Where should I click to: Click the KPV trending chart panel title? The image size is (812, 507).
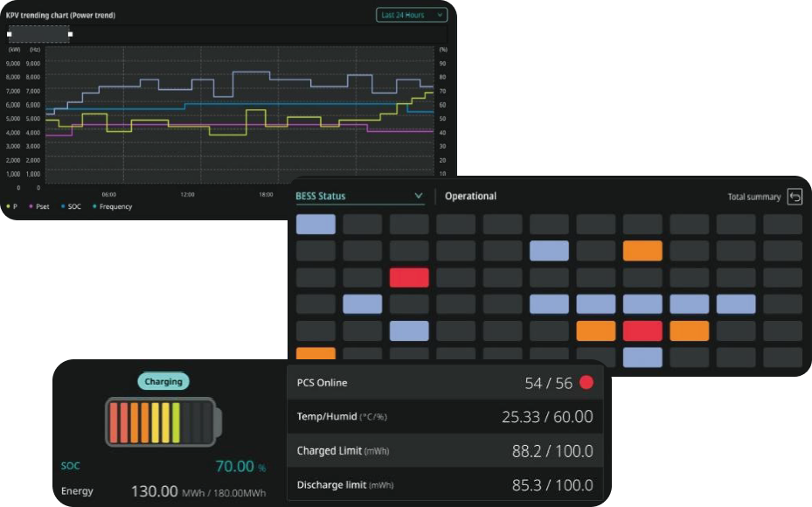click(60, 16)
